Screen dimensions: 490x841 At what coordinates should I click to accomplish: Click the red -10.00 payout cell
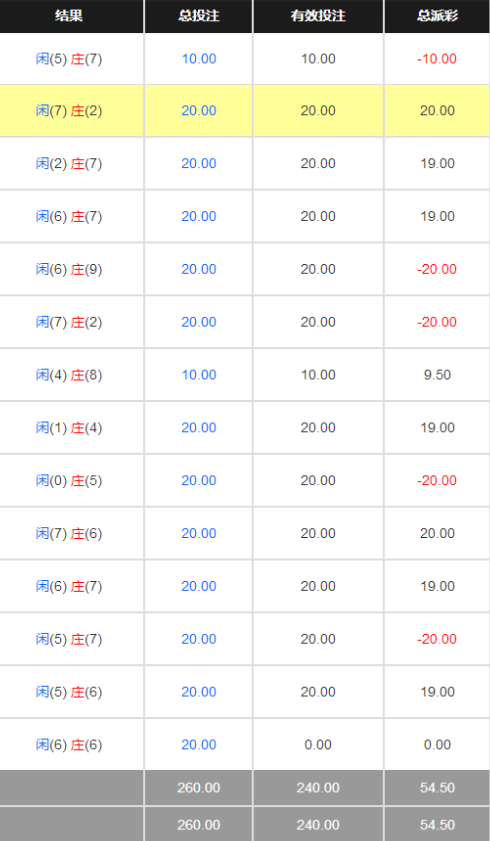(437, 58)
